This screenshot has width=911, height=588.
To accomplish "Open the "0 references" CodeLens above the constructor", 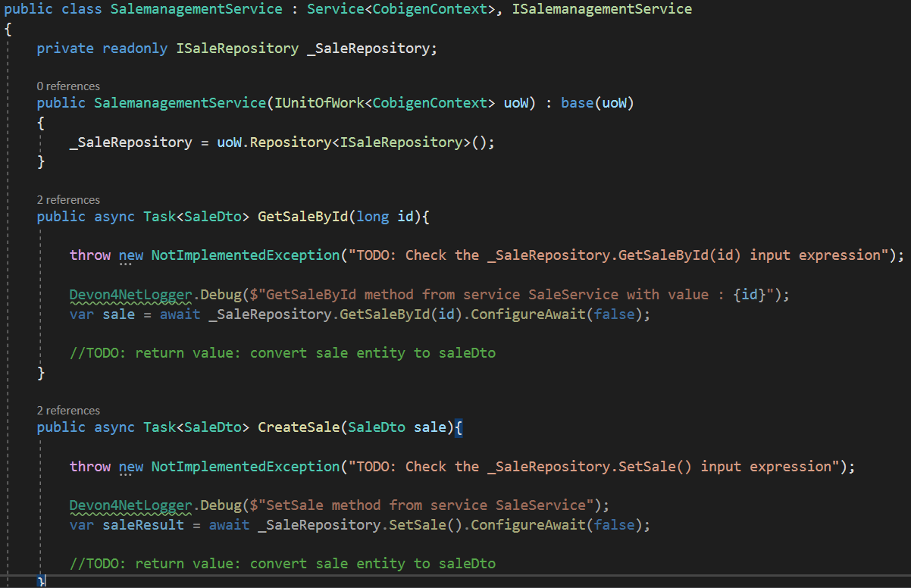I will click(68, 86).
